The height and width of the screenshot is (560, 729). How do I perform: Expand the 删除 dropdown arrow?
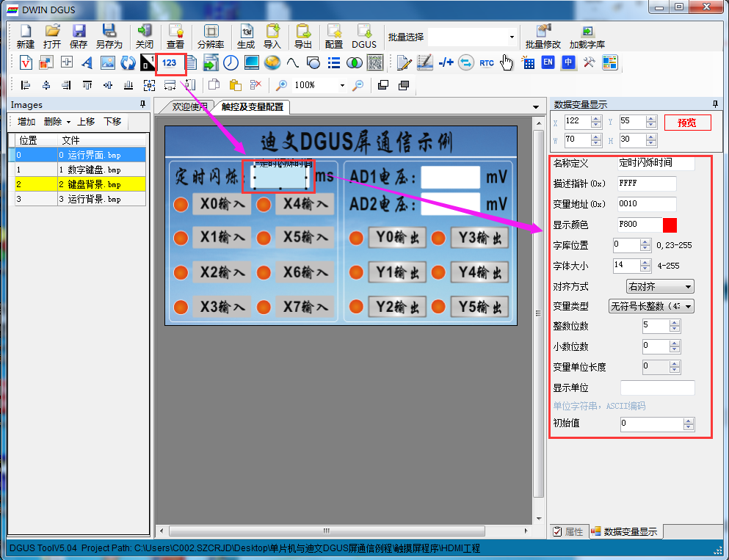(68, 122)
